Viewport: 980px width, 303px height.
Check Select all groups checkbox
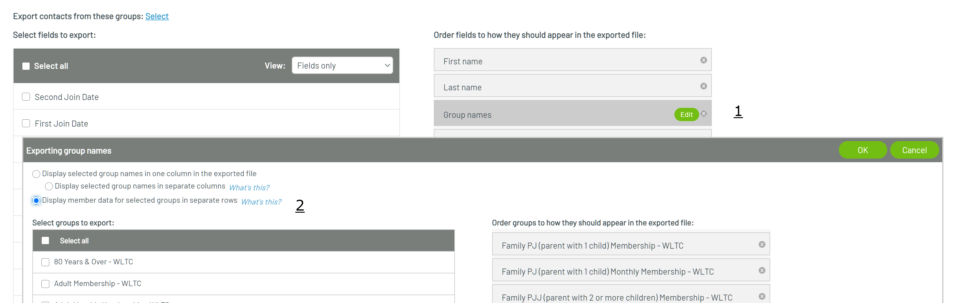[45, 241]
